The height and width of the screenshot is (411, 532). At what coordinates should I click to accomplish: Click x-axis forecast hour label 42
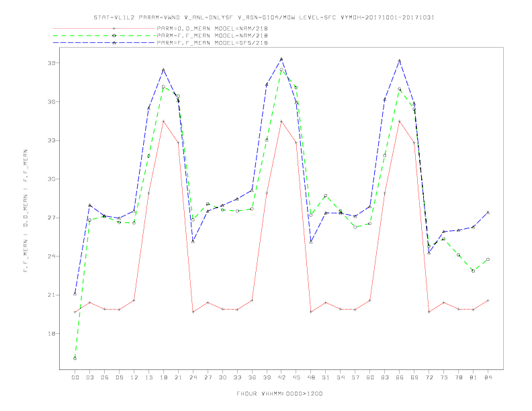click(x=281, y=377)
